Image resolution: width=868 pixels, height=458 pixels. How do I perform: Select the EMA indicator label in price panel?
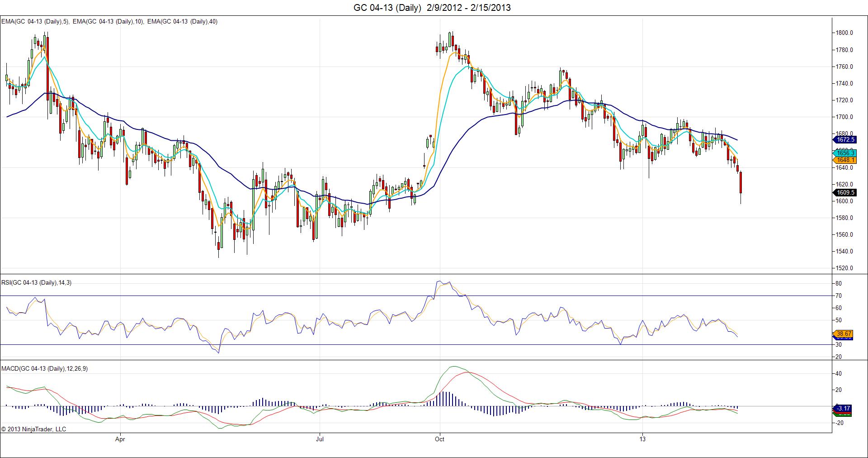[x=109, y=21]
